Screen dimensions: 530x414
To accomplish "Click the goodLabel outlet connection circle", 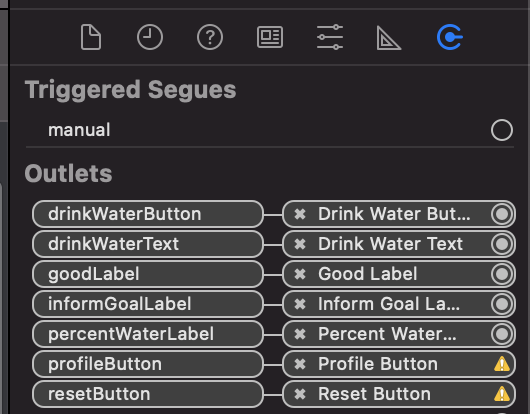I will pyautogui.click(x=502, y=274).
